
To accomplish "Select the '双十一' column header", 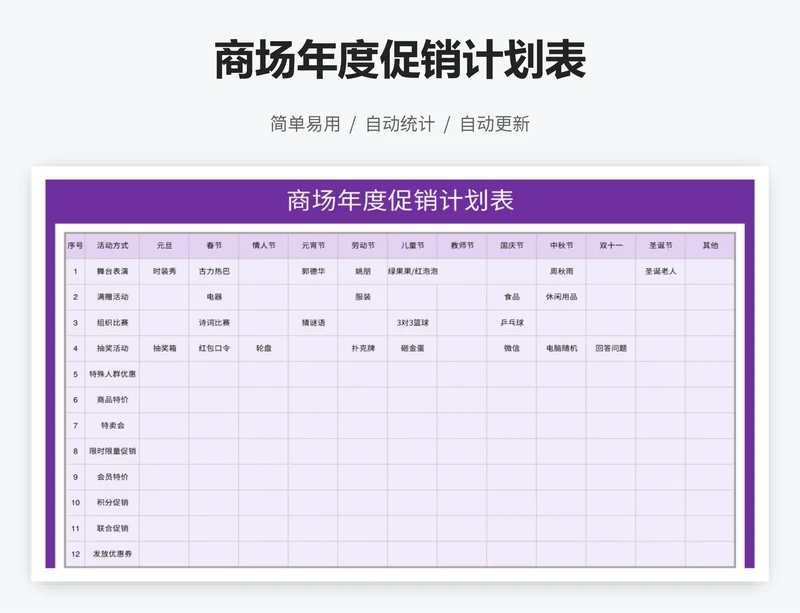I will (x=611, y=246).
